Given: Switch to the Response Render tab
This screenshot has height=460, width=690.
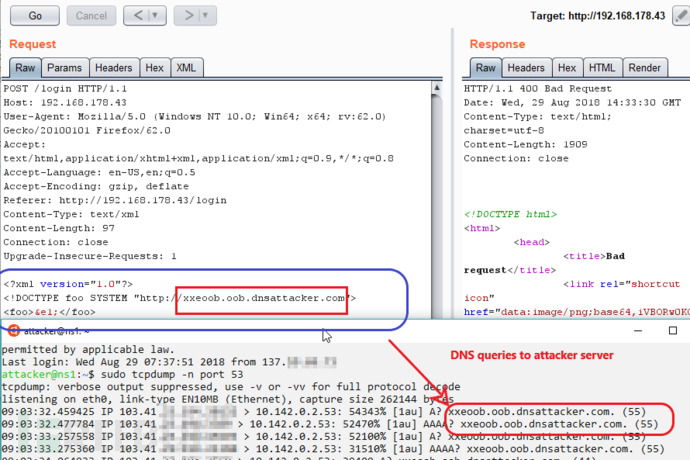Looking at the screenshot, I should click(645, 68).
